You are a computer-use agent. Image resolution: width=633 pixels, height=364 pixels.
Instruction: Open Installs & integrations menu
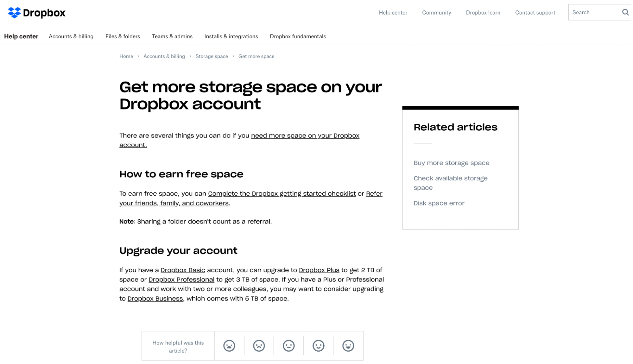point(231,36)
